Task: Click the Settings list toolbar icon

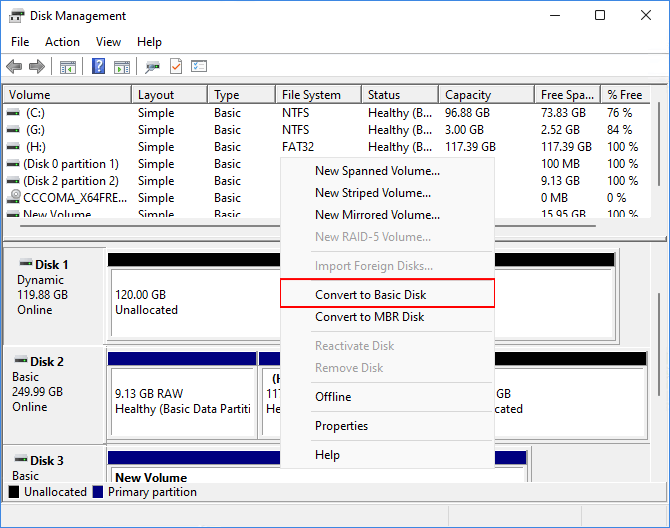Action: (199, 67)
